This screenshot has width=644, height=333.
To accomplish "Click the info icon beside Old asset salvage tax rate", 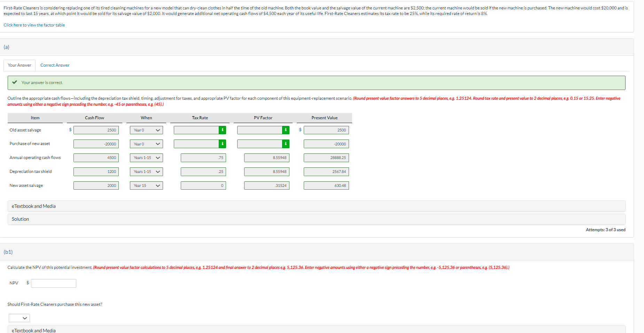I will pyautogui.click(x=222, y=130).
